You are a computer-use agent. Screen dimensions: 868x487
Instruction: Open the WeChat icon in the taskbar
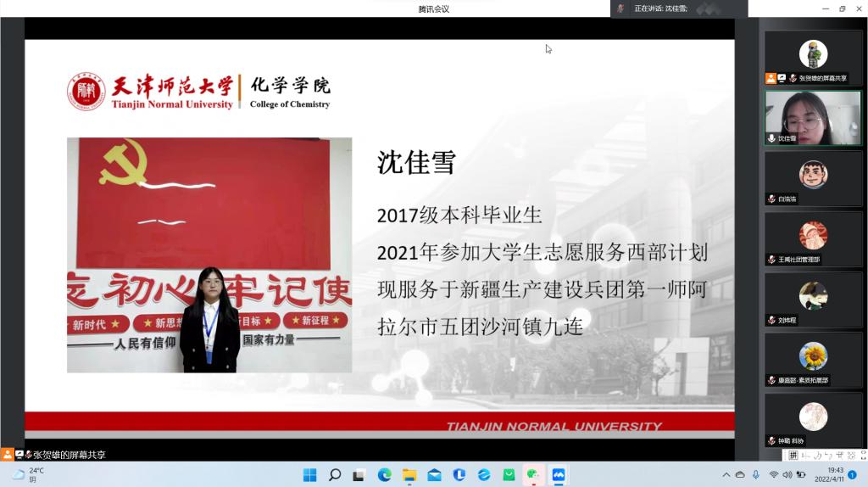pyautogui.click(x=532, y=475)
